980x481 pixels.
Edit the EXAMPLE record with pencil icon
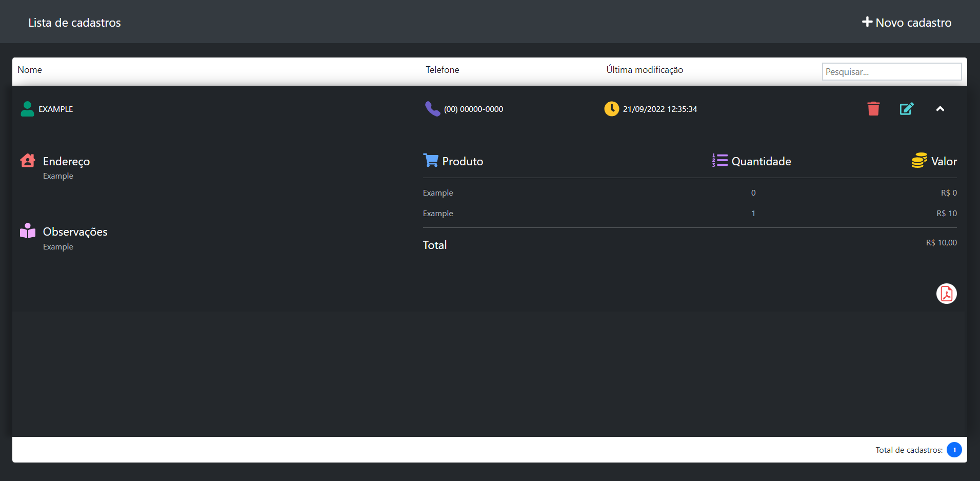point(907,109)
